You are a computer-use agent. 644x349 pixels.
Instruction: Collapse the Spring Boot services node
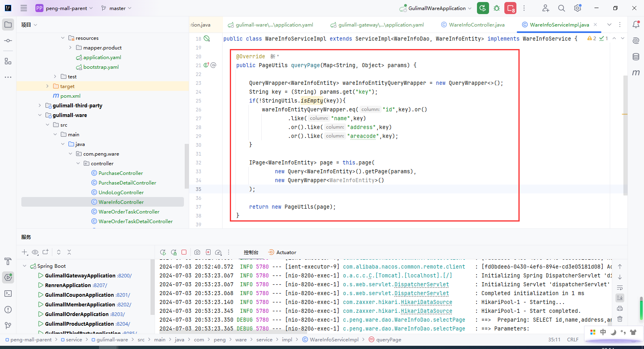25,266
